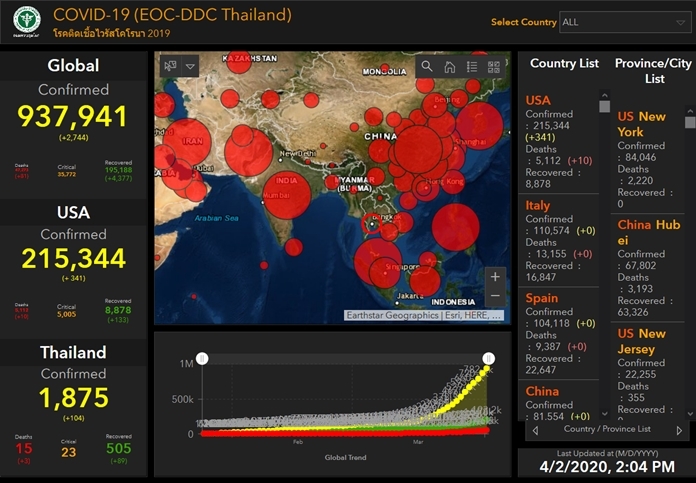Open the map legend list icon

472,67
